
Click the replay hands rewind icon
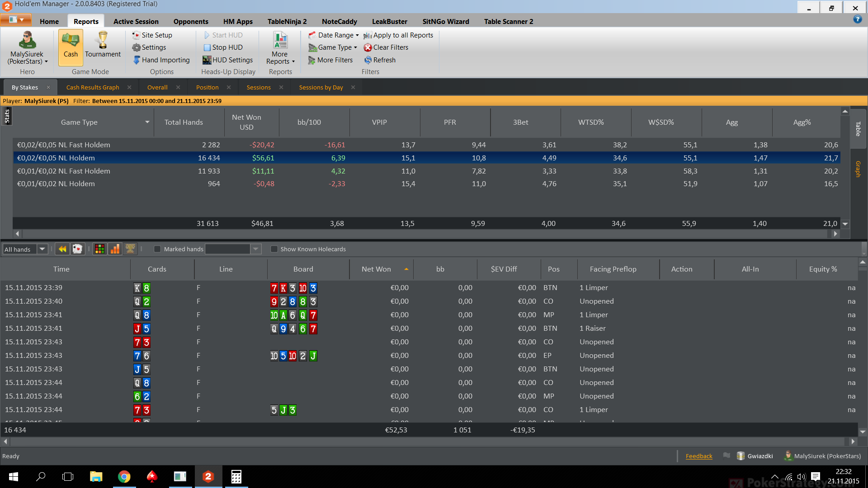coord(62,249)
